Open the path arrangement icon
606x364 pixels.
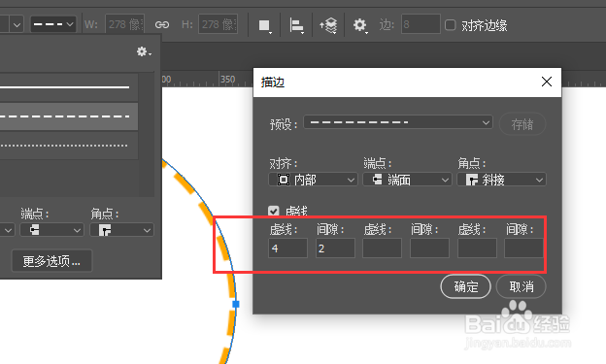pyautogui.click(x=328, y=25)
